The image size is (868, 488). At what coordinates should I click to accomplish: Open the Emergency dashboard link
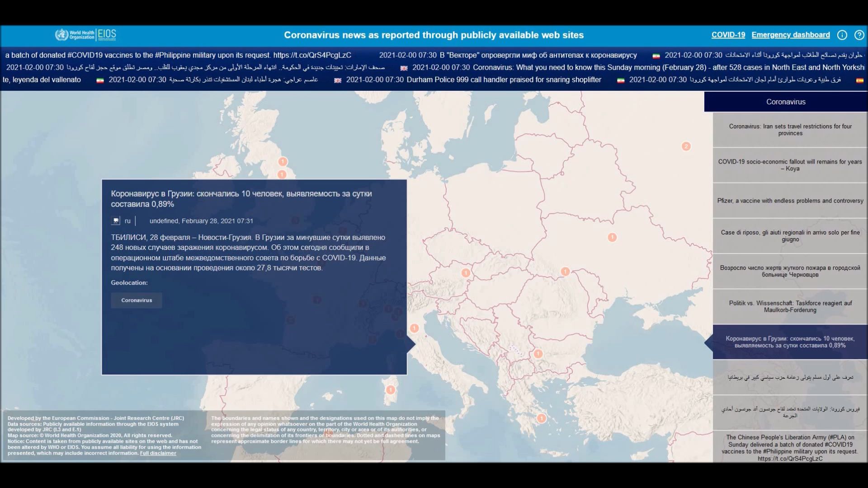click(791, 35)
